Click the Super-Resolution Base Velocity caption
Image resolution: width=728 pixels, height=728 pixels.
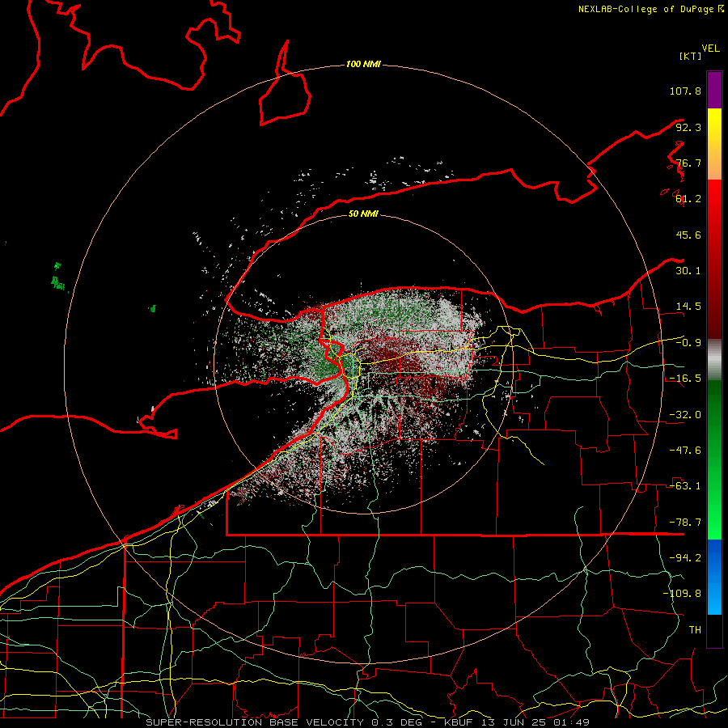click(367, 722)
